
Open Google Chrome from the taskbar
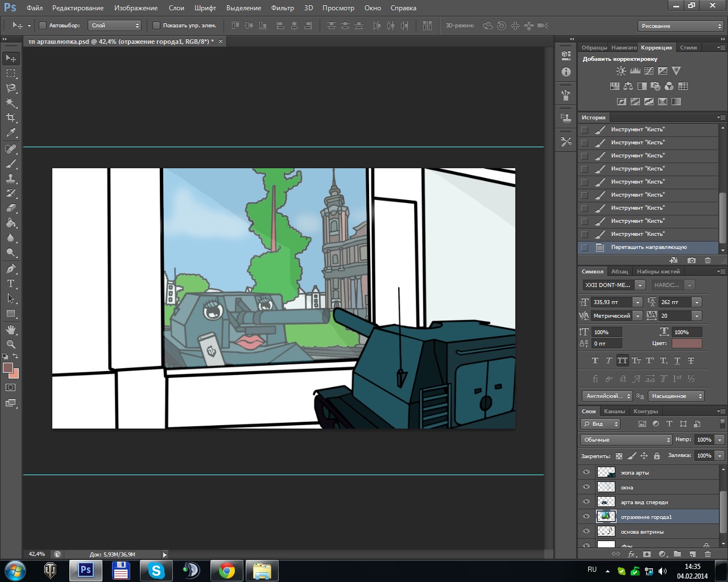(226, 570)
